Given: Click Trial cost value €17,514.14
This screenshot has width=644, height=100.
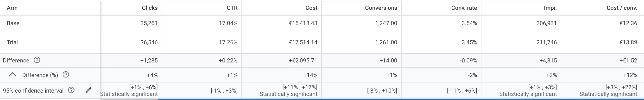Looking at the screenshot, I should pos(303,42).
